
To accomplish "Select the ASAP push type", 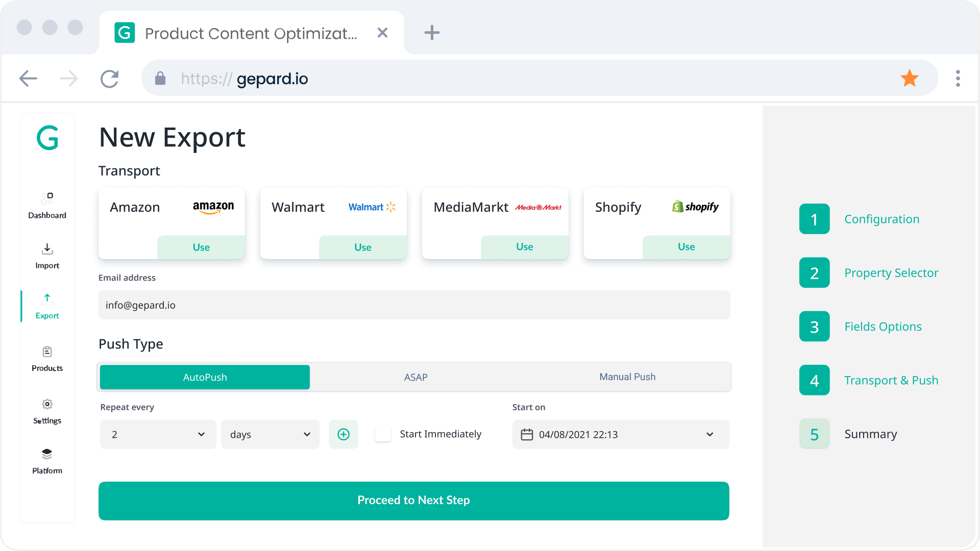I will click(416, 377).
